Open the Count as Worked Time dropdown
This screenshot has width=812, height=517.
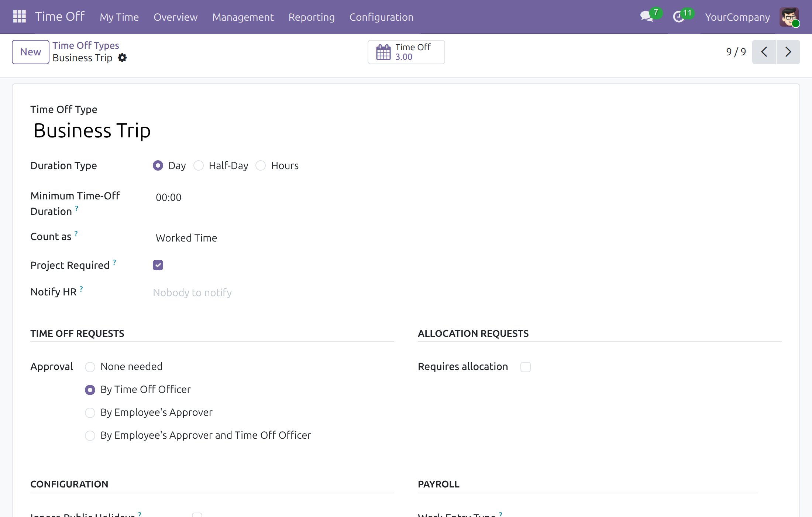(x=273, y=238)
